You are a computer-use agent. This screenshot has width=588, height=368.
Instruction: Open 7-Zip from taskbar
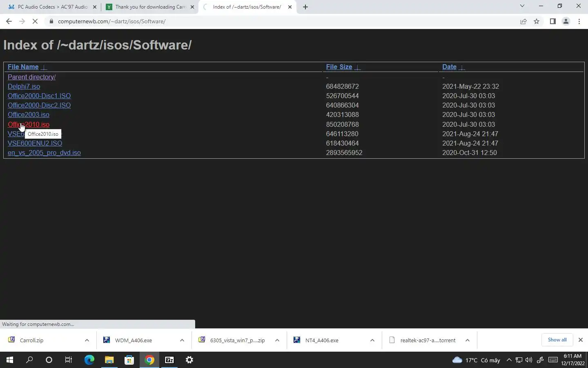coord(169,360)
